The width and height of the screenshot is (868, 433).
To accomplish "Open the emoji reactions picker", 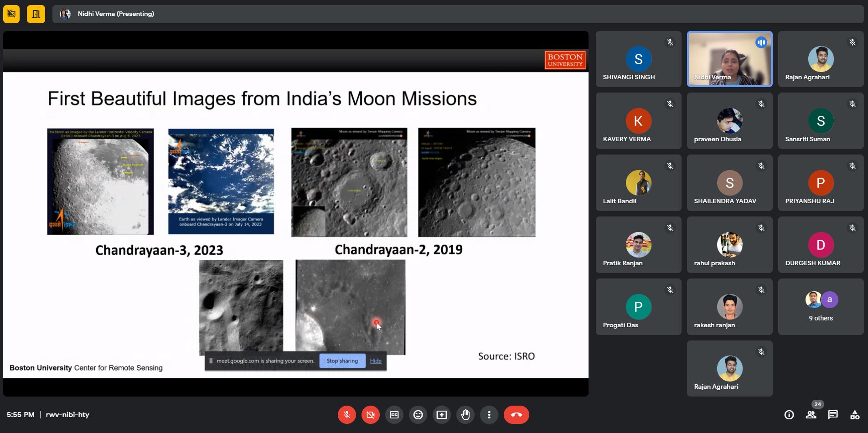I will 418,415.
